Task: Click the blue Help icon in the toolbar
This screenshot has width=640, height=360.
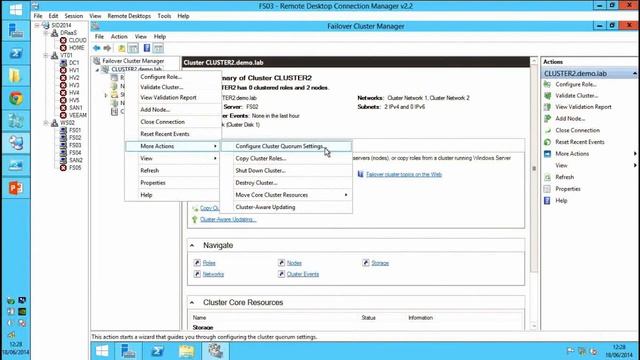Action: (147, 48)
